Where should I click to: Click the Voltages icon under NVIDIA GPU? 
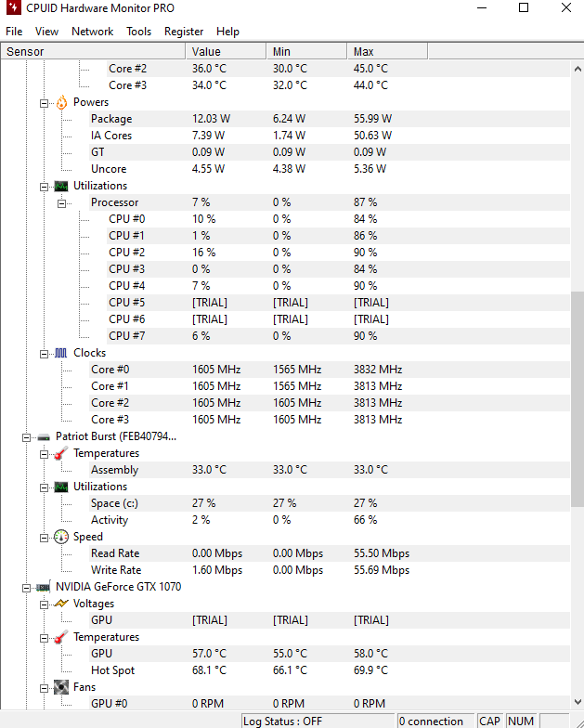(61, 604)
